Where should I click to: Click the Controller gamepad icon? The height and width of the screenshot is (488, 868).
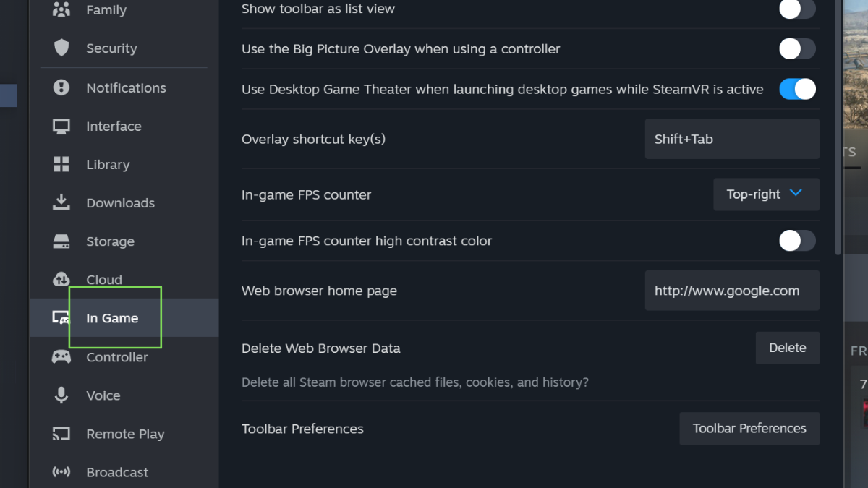[61, 357]
